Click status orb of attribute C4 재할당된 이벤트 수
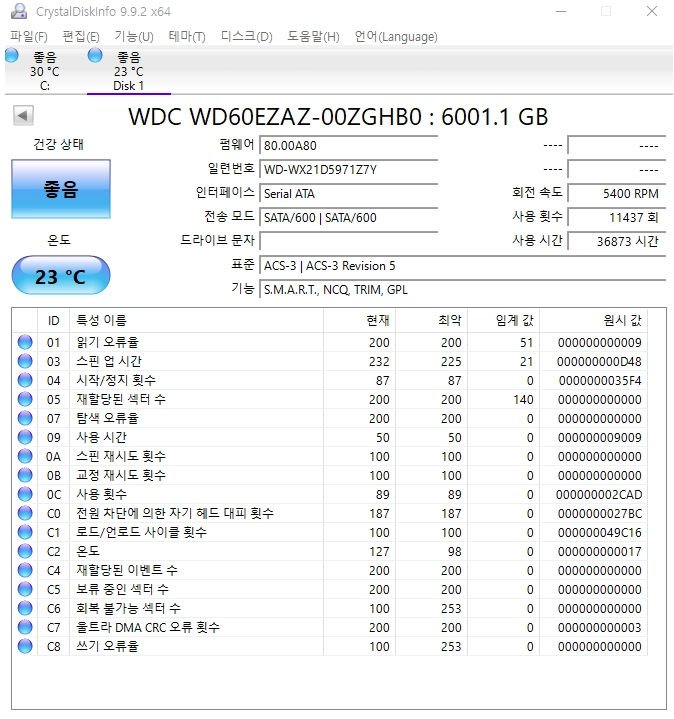 coord(25,570)
